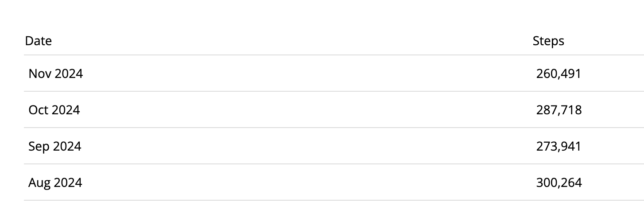Open the September 2024 row details
This screenshot has width=644, height=202.
pyautogui.click(x=334, y=146)
